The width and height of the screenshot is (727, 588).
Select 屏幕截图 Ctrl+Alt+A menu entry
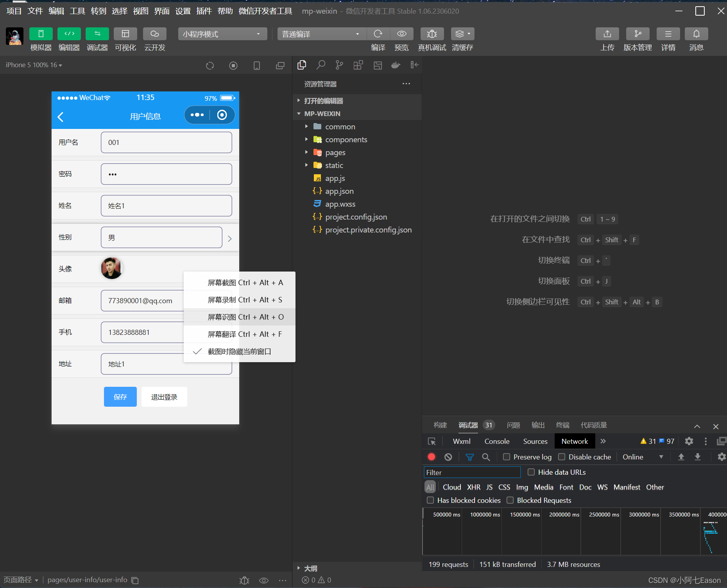[x=239, y=282]
